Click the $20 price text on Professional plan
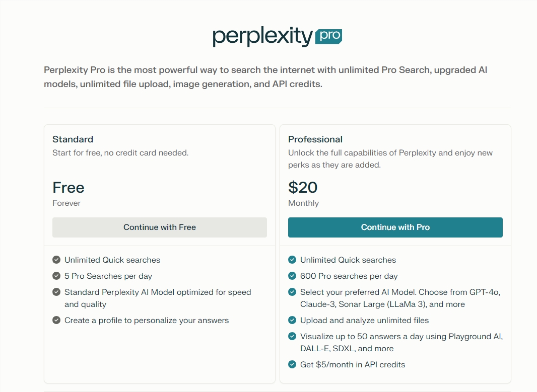 303,187
